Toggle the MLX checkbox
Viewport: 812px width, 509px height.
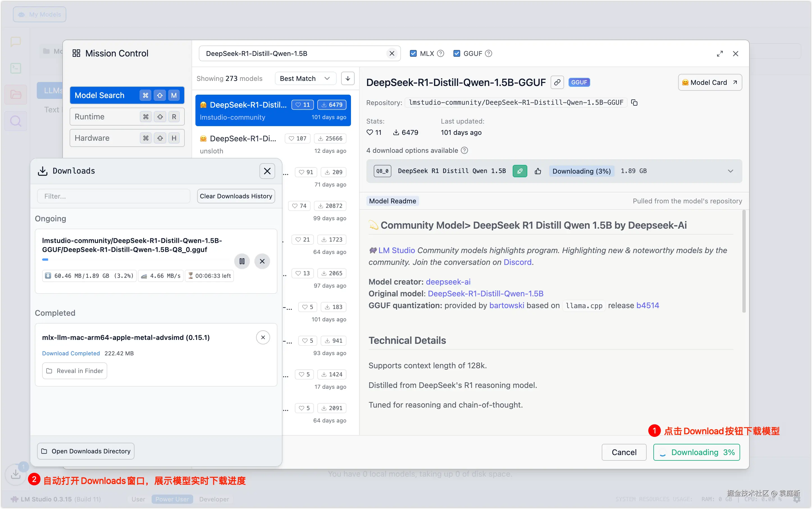point(413,54)
